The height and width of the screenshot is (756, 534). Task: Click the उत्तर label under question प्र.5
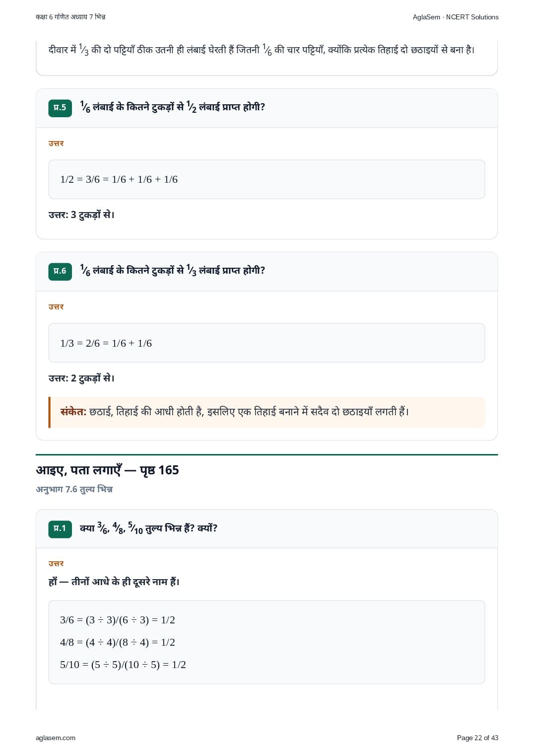(56, 144)
